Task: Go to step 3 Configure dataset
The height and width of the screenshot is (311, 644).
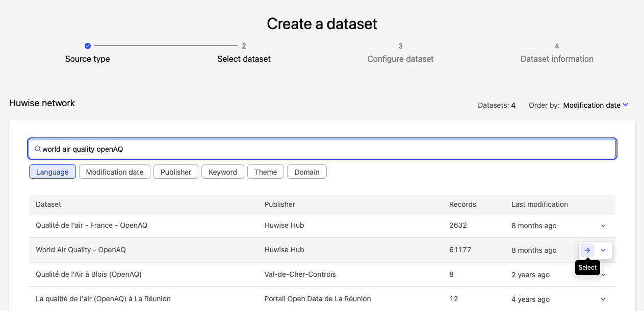Action: click(400, 59)
